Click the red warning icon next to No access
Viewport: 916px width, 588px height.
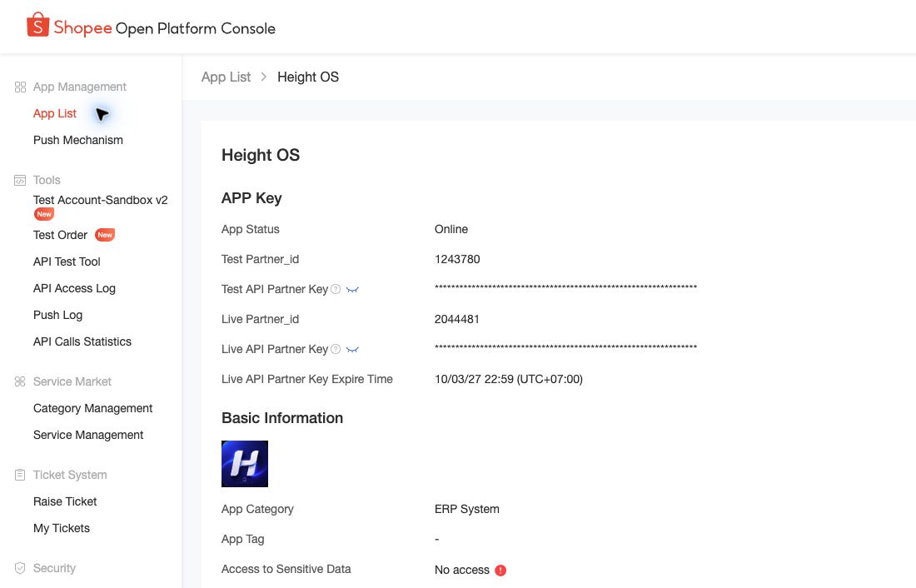coord(500,571)
